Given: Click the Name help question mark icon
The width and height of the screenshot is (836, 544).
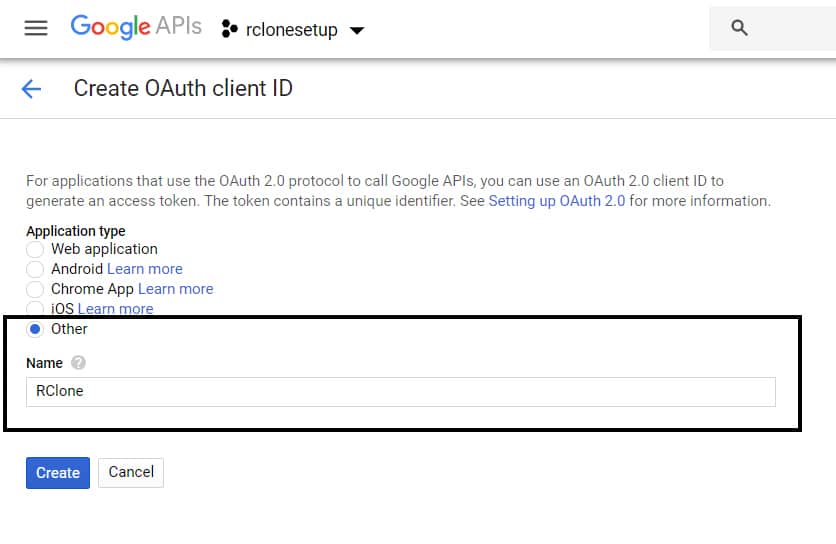Looking at the screenshot, I should (x=78, y=363).
